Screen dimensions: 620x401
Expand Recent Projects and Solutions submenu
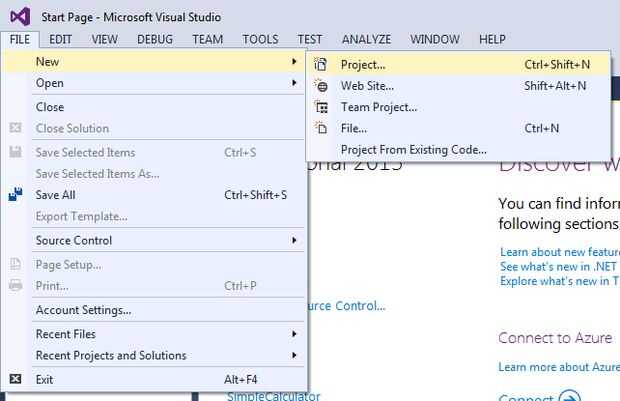point(294,355)
